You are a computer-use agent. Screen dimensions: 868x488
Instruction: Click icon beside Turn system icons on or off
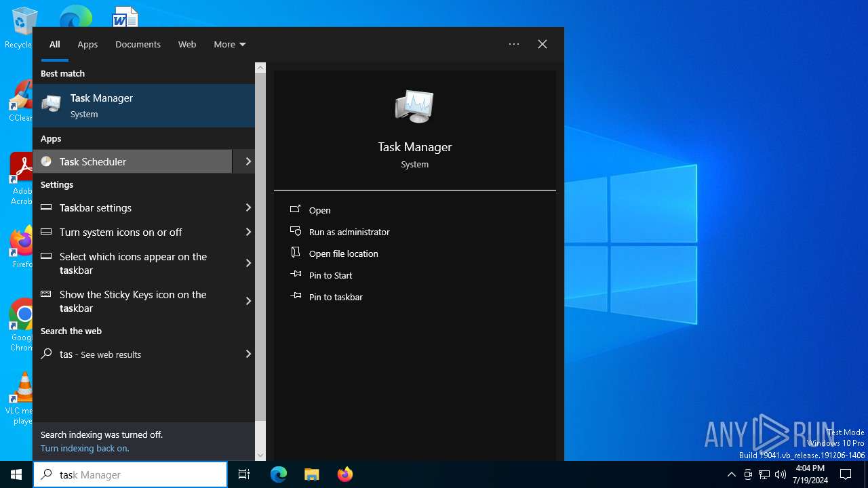[x=46, y=232]
